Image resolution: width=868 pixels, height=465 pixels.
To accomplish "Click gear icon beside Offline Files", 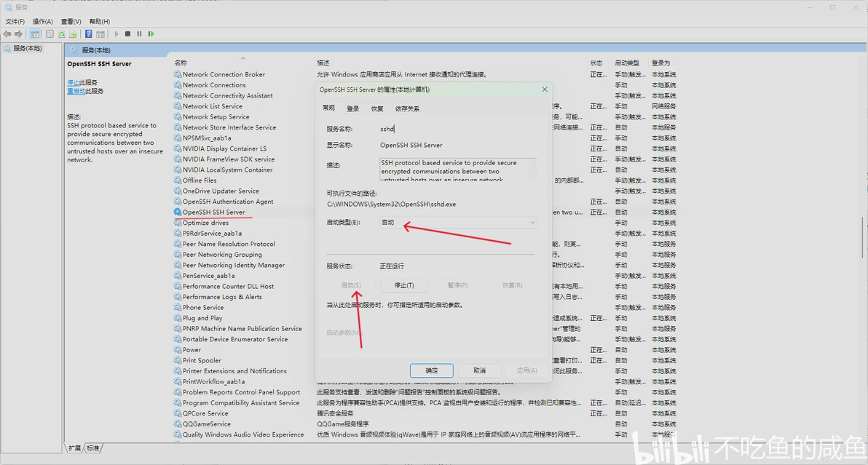I will coord(178,180).
